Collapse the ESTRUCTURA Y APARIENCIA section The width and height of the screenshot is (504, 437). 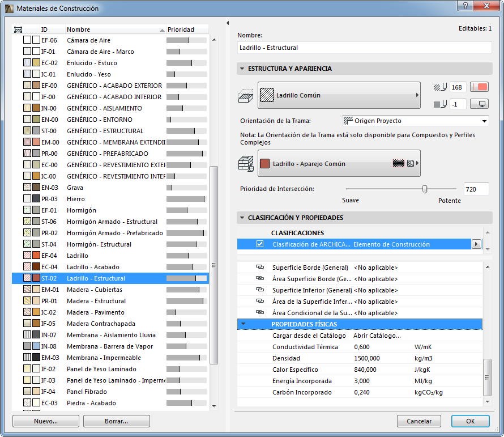point(242,69)
